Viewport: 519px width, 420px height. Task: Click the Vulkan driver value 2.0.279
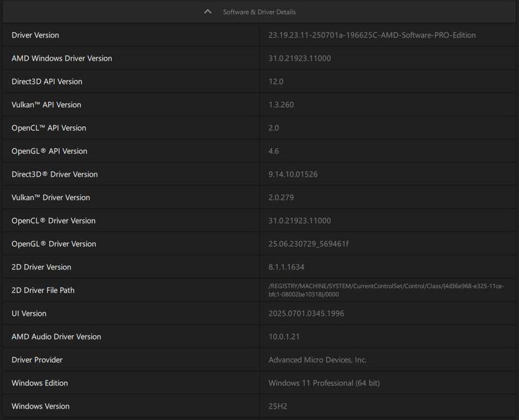coord(281,198)
